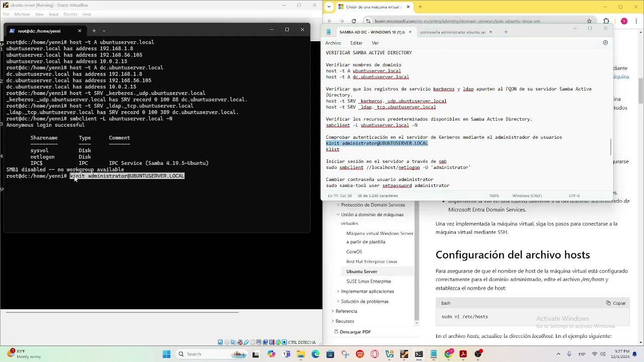The height and width of the screenshot is (362, 644).
Task: Add a new Notepad tab
Action: [x=506, y=32]
